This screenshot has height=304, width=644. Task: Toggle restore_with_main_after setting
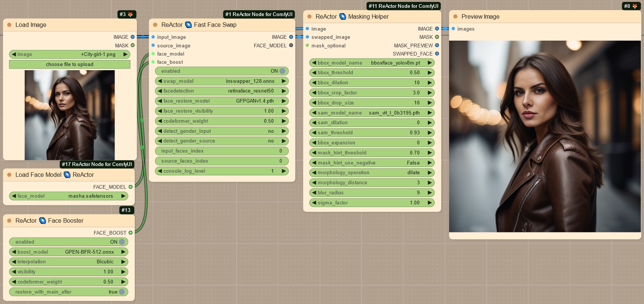coord(122,292)
